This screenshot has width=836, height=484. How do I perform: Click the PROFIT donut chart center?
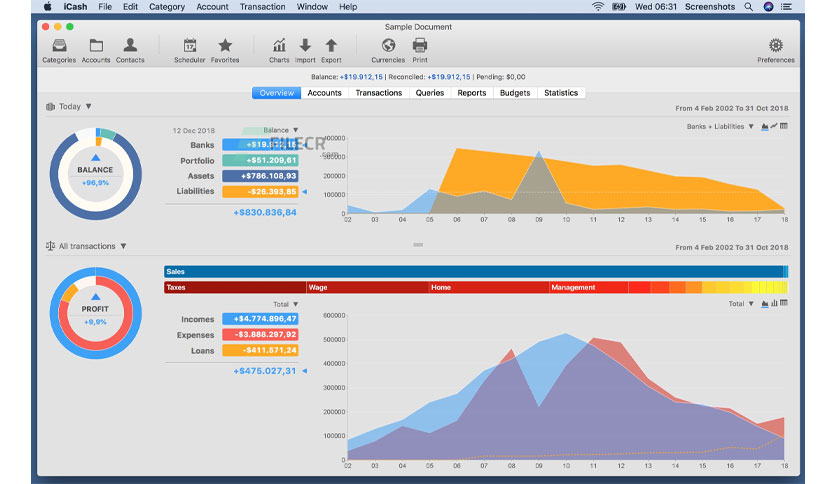(x=95, y=313)
